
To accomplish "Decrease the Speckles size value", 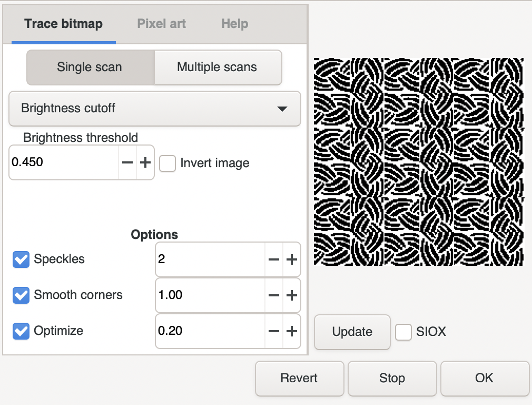I will pos(274,259).
